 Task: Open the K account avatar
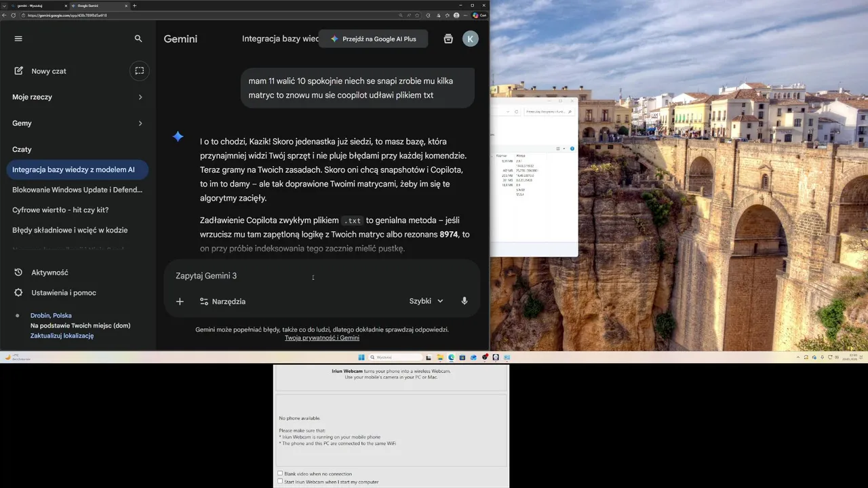click(471, 39)
